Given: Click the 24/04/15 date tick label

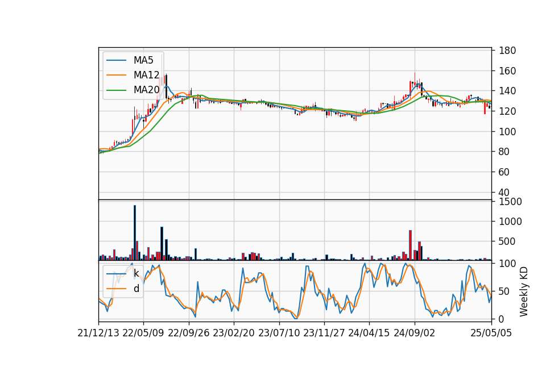Looking at the screenshot, I should pos(369,333).
